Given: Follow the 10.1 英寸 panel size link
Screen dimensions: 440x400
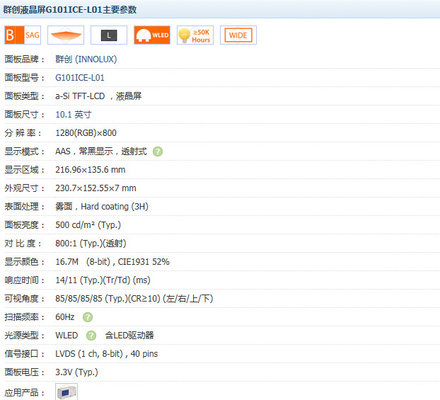Looking at the screenshot, I should click(73, 115).
